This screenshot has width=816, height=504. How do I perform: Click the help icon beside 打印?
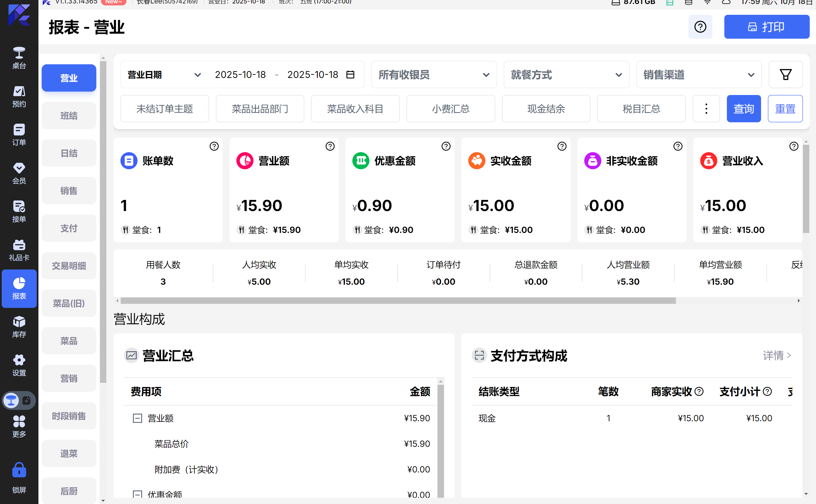tap(700, 27)
